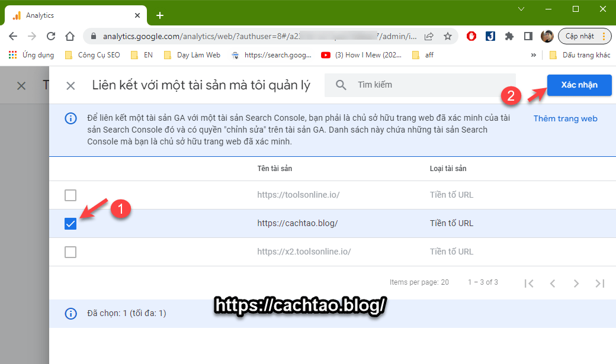Open the search.goog... bookmark
The image size is (616, 364).
(x=271, y=55)
